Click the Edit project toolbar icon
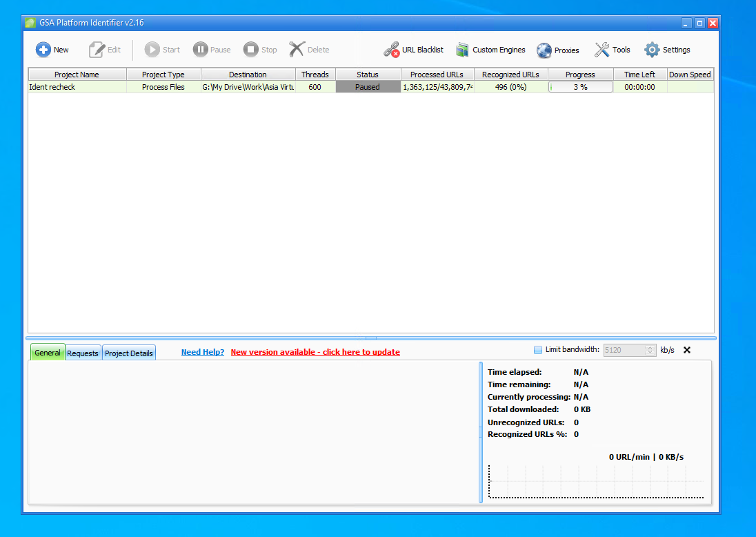 tap(97, 50)
